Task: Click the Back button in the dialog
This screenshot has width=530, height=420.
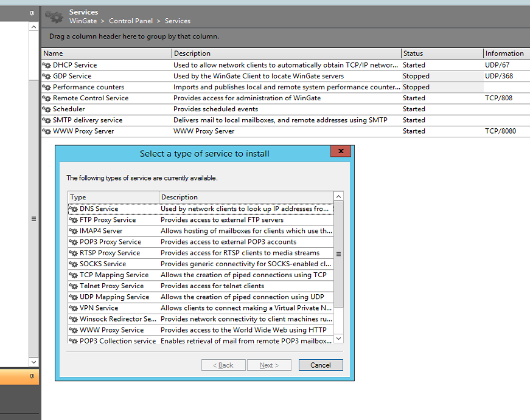Action: coord(223,365)
